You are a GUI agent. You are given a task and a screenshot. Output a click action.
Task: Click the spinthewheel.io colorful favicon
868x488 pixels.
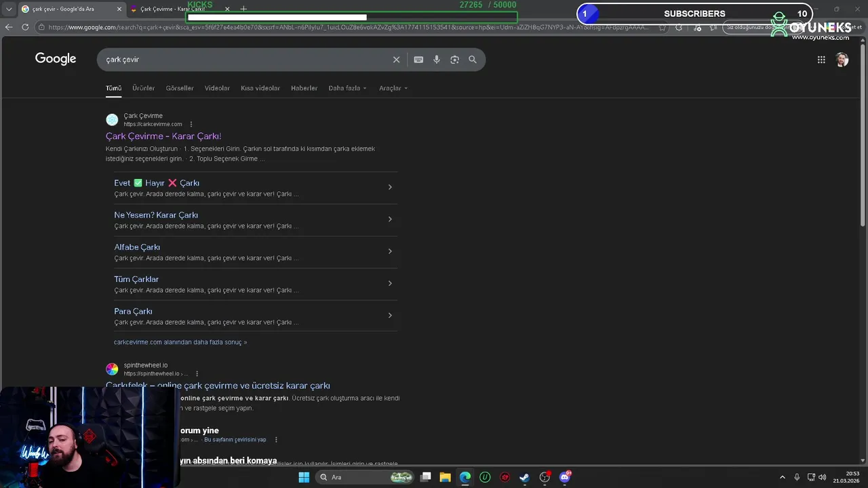pyautogui.click(x=112, y=369)
